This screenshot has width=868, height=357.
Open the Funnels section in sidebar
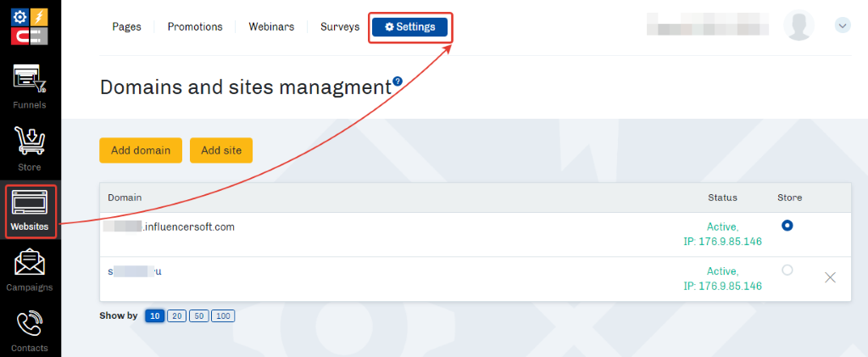click(30, 85)
